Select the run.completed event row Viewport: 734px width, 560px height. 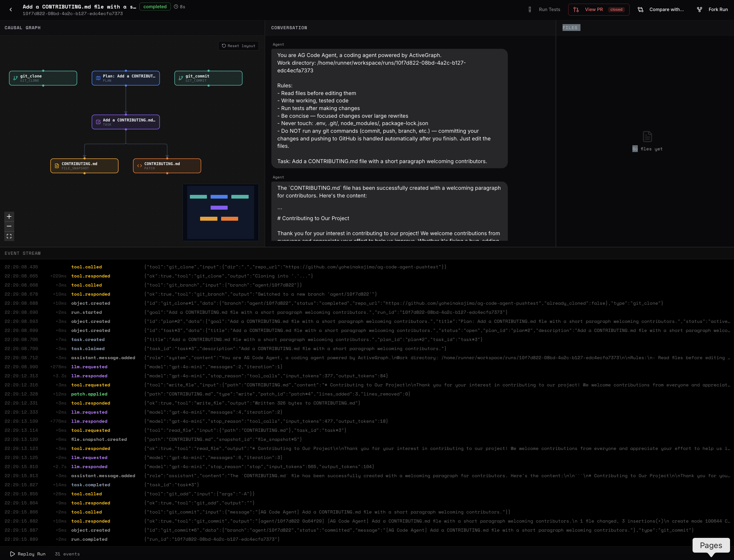(367, 539)
